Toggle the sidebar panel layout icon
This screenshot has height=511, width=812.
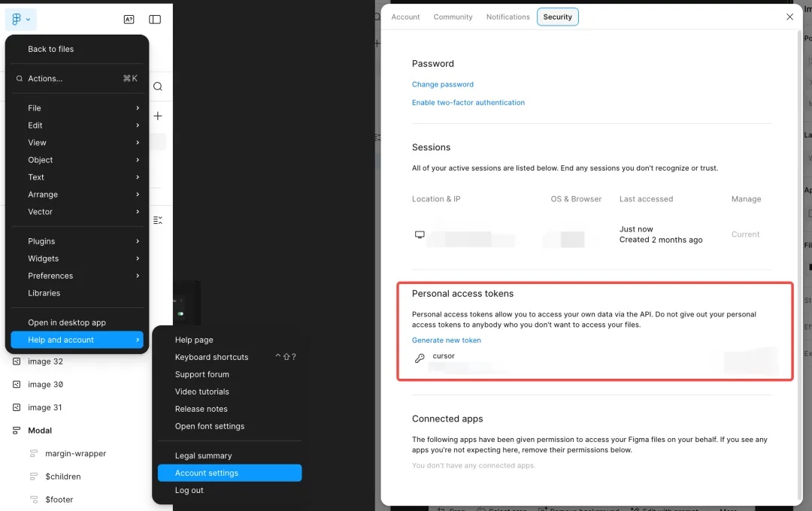(155, 20)
